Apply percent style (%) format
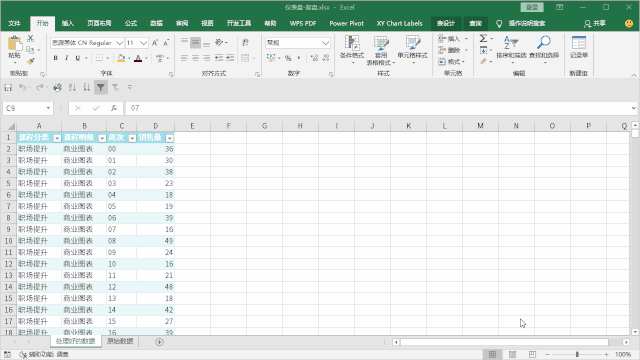The height and width of the screenshot is (360, 640). coord(288,58)
